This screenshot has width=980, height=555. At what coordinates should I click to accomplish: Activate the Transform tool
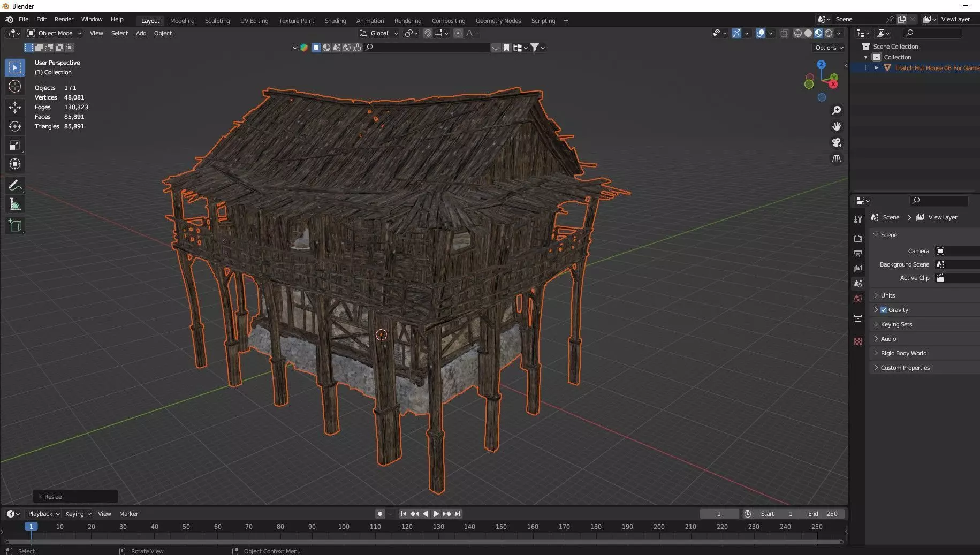15,164
